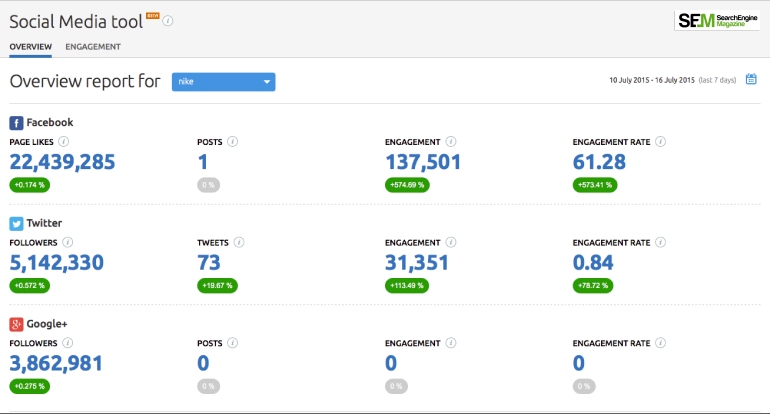Show info for Google+ Engagement
Screen dimensions: 770x414
[x=451, y=343]
